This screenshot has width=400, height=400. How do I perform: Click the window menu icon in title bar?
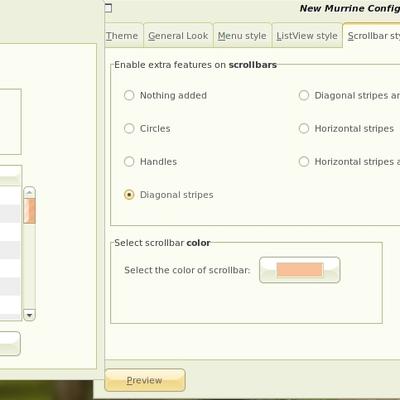coord(108,8)
